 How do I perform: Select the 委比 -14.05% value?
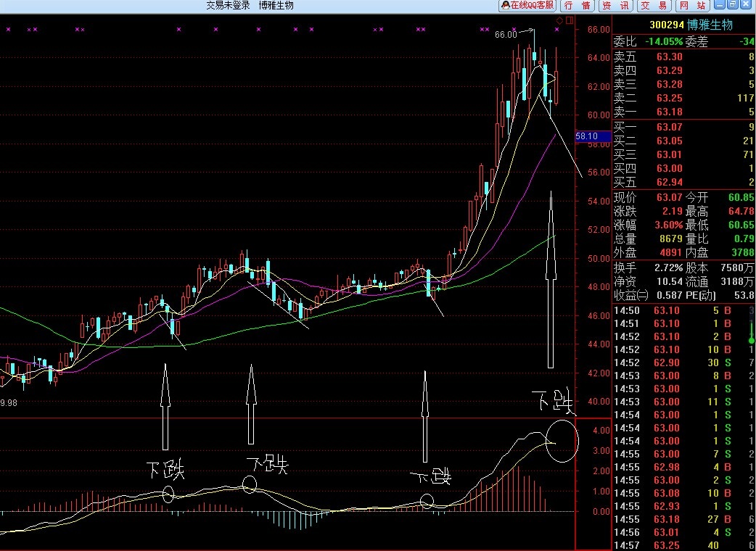click(663, 42)
